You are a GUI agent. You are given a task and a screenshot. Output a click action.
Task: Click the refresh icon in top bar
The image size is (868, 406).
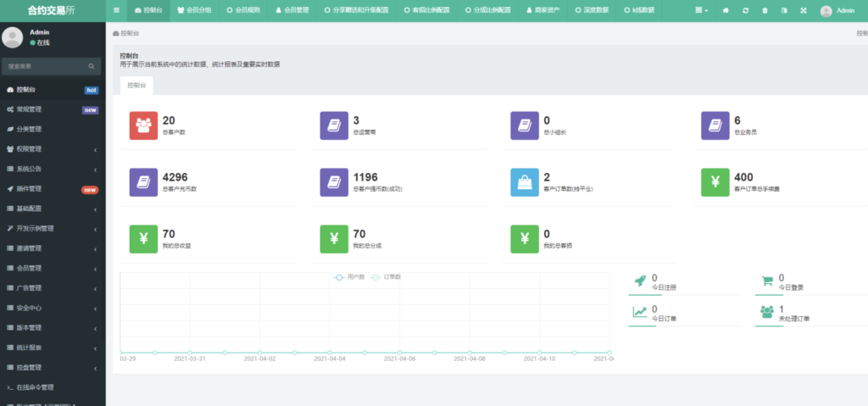(x=745, y=11)
